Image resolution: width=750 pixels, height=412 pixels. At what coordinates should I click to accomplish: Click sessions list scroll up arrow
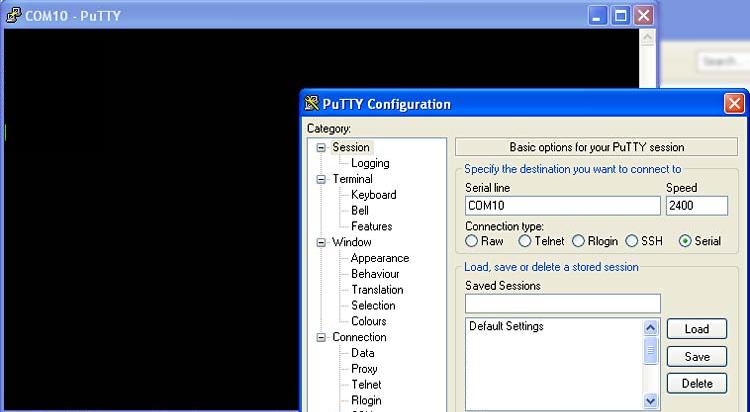click(x=650, y=328)
